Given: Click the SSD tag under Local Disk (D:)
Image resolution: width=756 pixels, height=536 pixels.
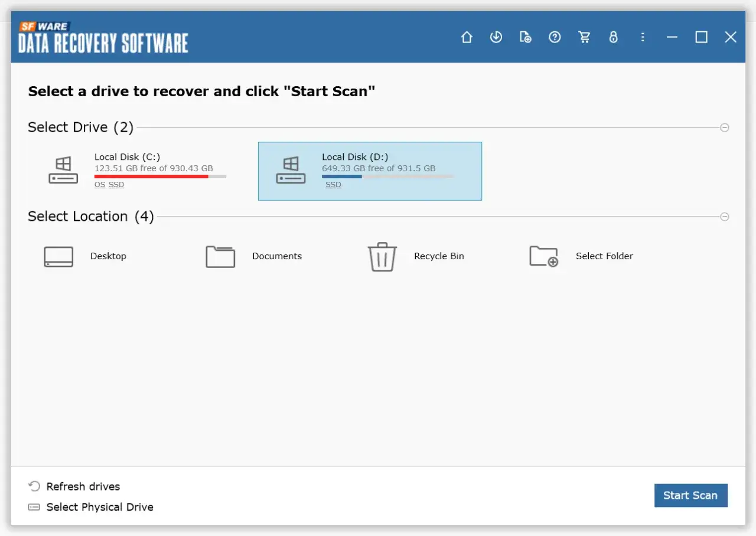Looking at the screenshot, I should click(x=333, y=185).
